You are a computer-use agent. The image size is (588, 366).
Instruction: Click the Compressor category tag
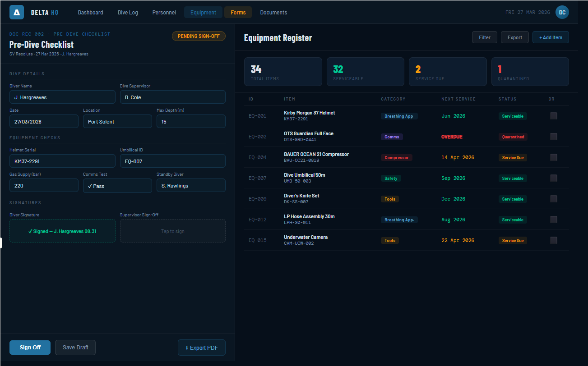click(396, 158)
